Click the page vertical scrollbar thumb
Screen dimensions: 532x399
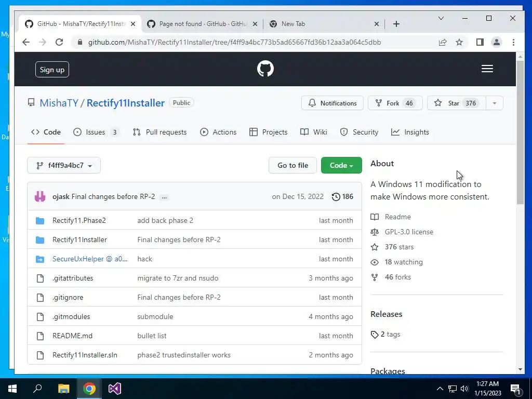click(520, 132)
